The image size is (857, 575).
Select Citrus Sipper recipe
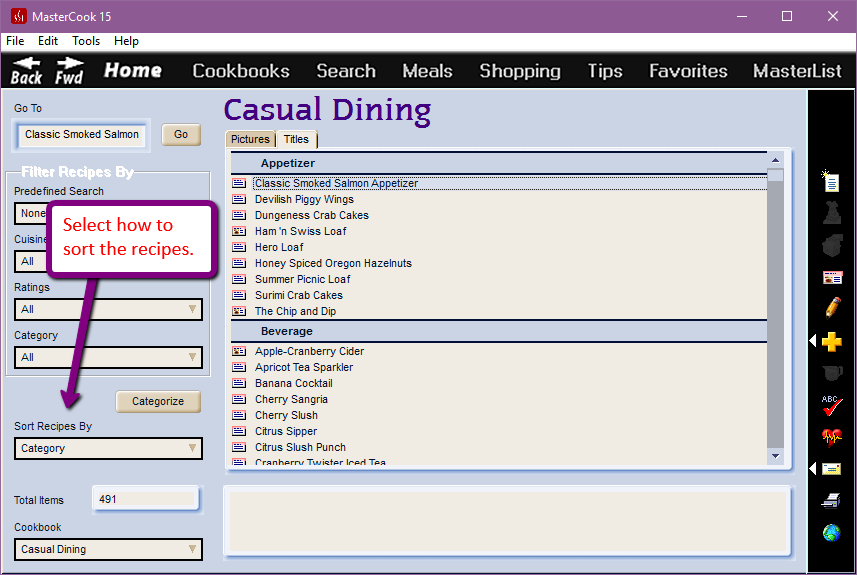click(286, 431)
